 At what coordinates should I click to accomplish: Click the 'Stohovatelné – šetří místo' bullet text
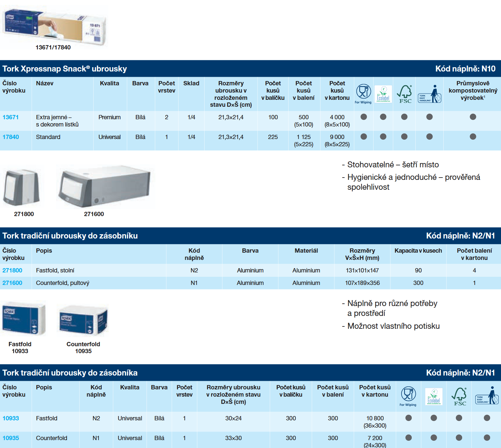393,165
